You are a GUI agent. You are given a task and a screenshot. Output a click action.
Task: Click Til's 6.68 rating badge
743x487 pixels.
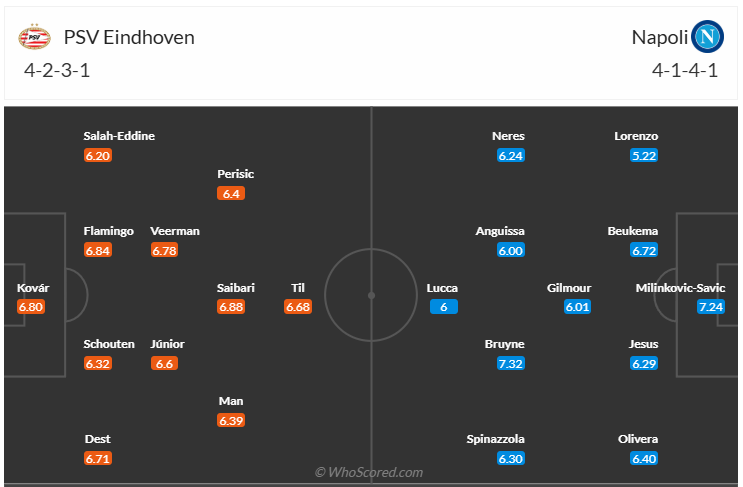298,307
